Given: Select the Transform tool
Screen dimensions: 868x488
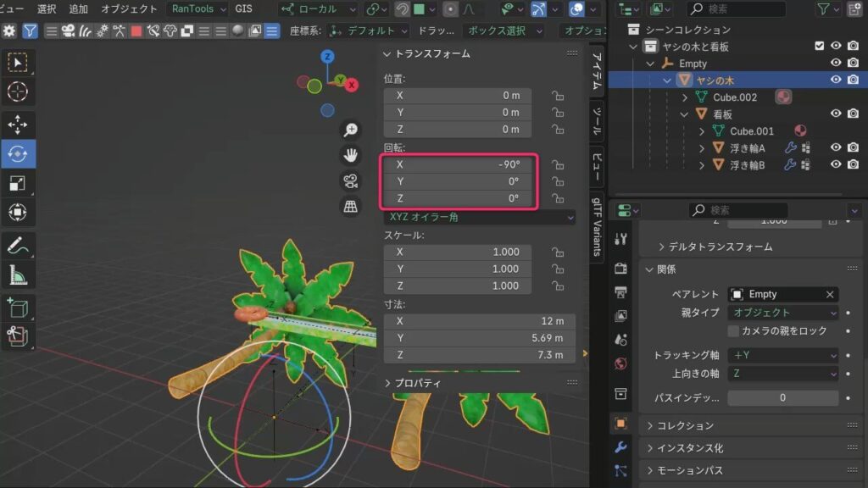Looking at the screenshot, I should click(x=18, y=213).
